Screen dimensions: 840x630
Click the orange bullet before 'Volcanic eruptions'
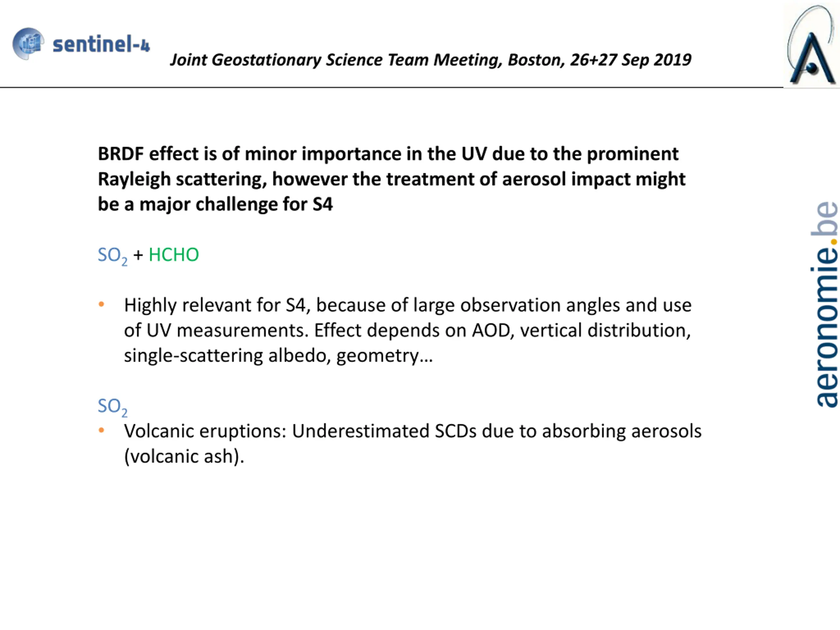pyautogui.click(x=101, y=430)
